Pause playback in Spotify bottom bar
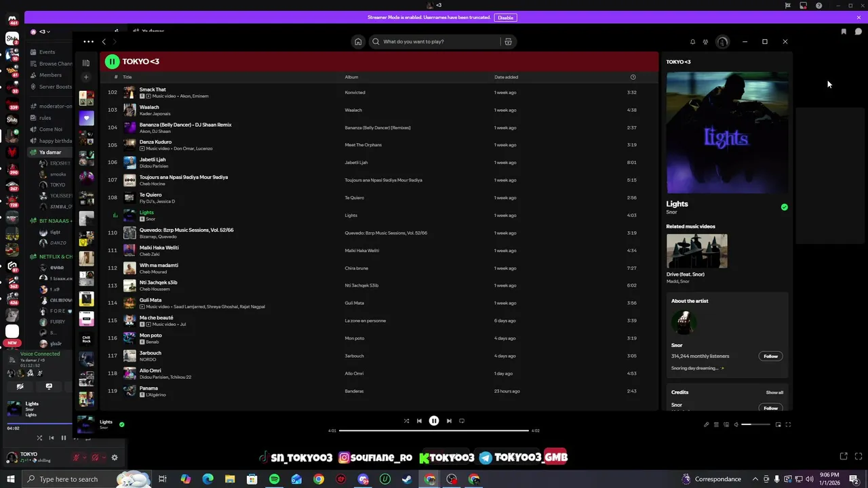 [434, 421]
